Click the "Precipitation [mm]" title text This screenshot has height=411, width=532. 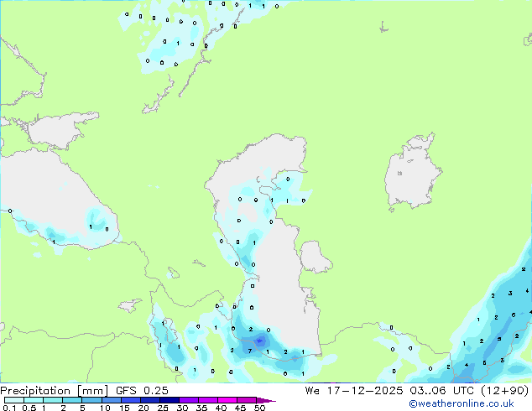point(55,391)
